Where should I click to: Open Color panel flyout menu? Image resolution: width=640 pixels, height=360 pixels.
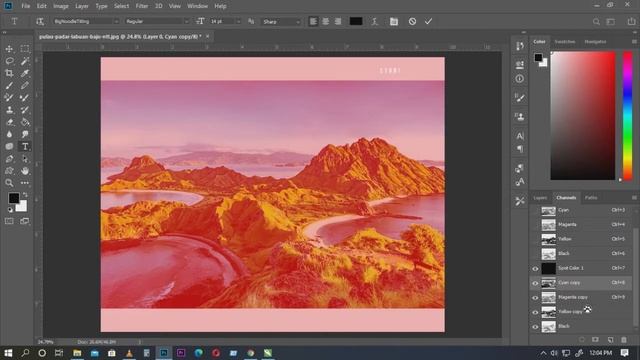[634, 42]
